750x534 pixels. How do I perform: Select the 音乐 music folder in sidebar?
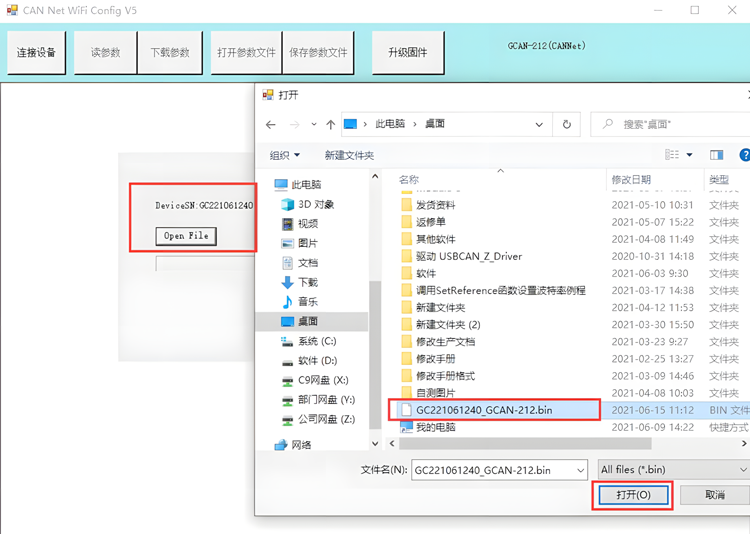click(x=307, y=302)
